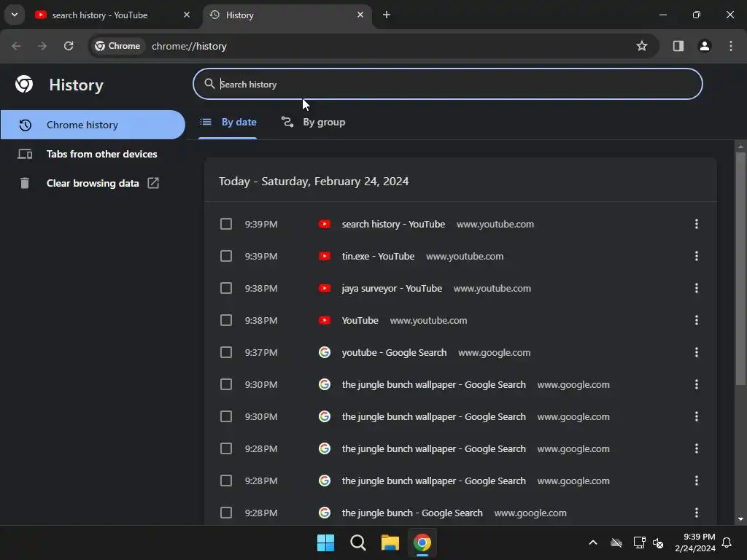Click the muted volume tray icon
Screen dimensions: 747x560
tap(658, 542)
